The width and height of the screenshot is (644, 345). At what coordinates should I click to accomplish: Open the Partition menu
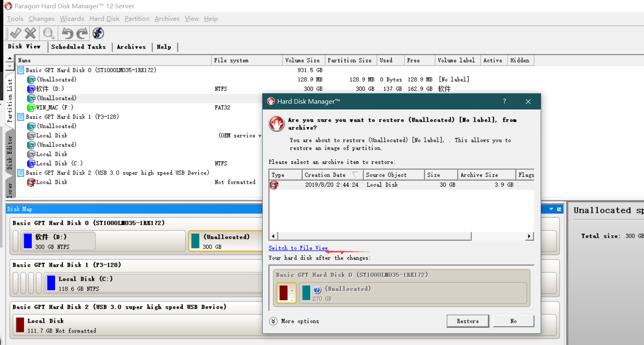pos(137,19)
